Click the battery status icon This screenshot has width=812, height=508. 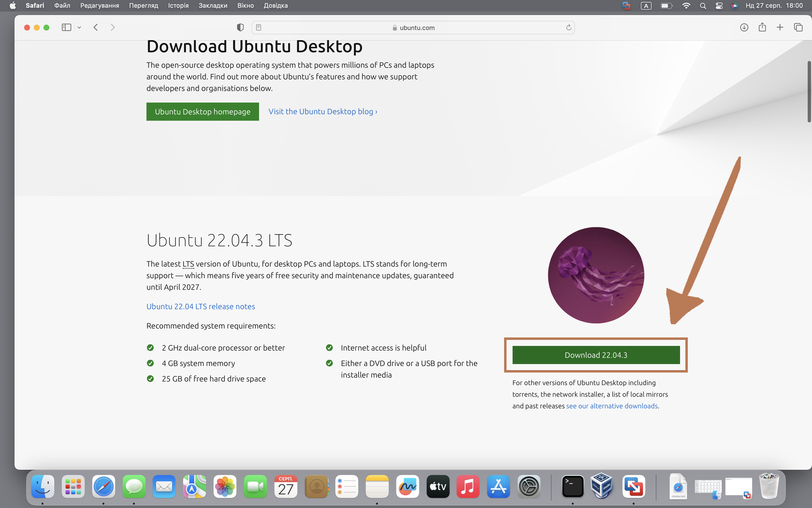667,6
